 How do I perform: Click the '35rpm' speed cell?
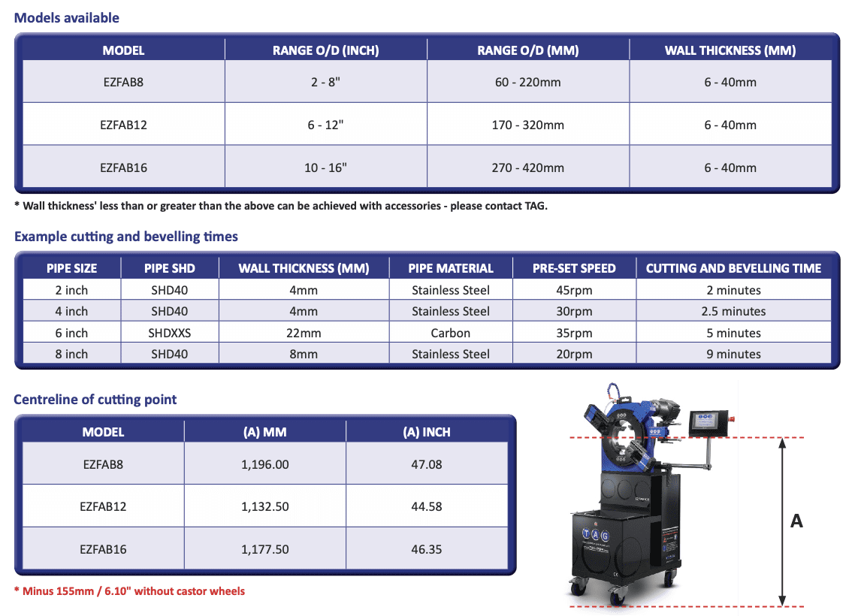(x=574, y=333)
